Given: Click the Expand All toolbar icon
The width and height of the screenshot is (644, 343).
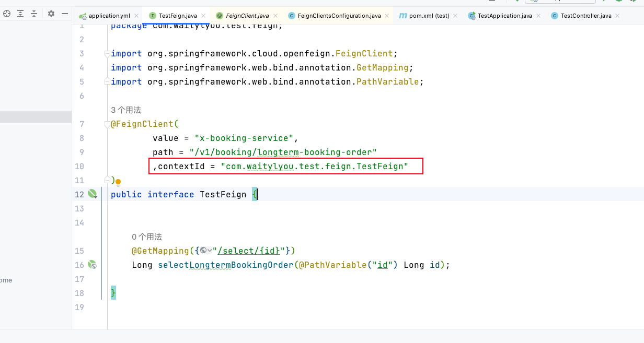Looking at the screenshot, I should click(20, 14).
